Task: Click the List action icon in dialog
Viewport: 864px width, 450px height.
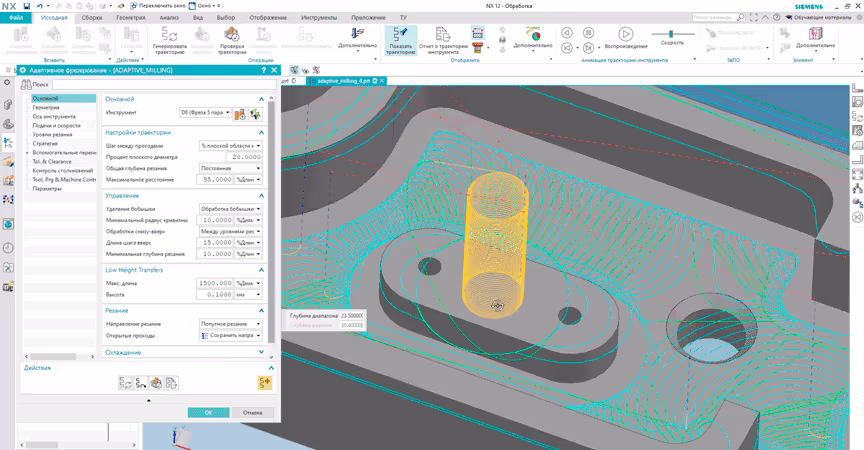Action: pos(171,383)
